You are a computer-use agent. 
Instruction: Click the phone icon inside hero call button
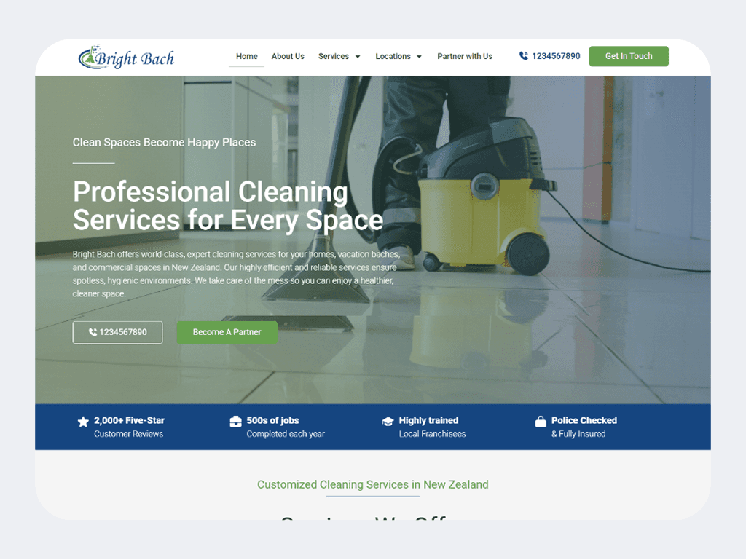(x=93, y=332)
